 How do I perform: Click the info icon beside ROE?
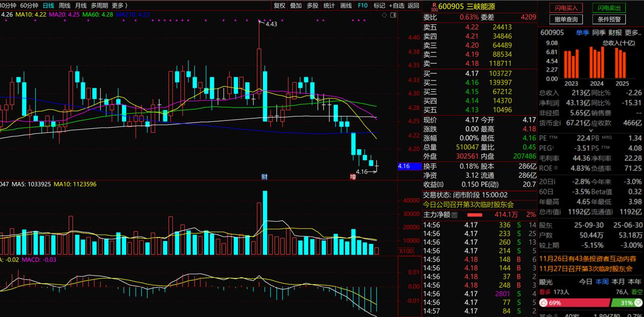tap(556, 169)
